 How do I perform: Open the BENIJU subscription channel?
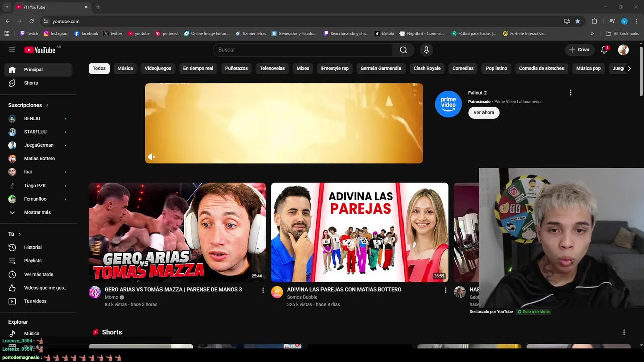[x=38, y=119]
